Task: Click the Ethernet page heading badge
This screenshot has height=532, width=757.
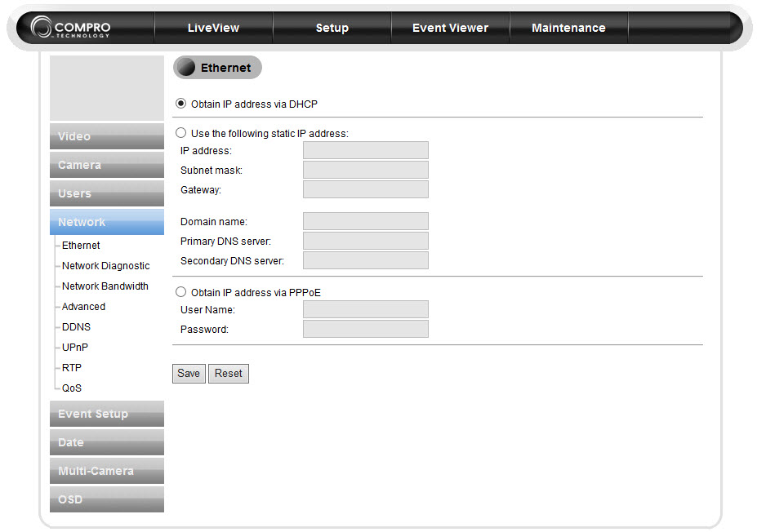Action: point(217,68)
